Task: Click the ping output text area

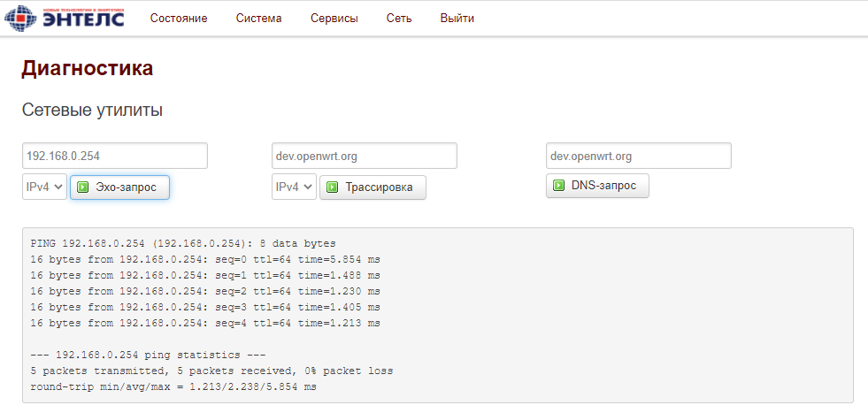Action: click(438, 315)
